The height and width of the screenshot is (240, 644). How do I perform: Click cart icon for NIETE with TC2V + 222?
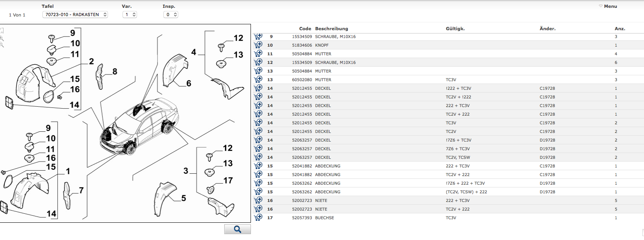coord(258,209)
